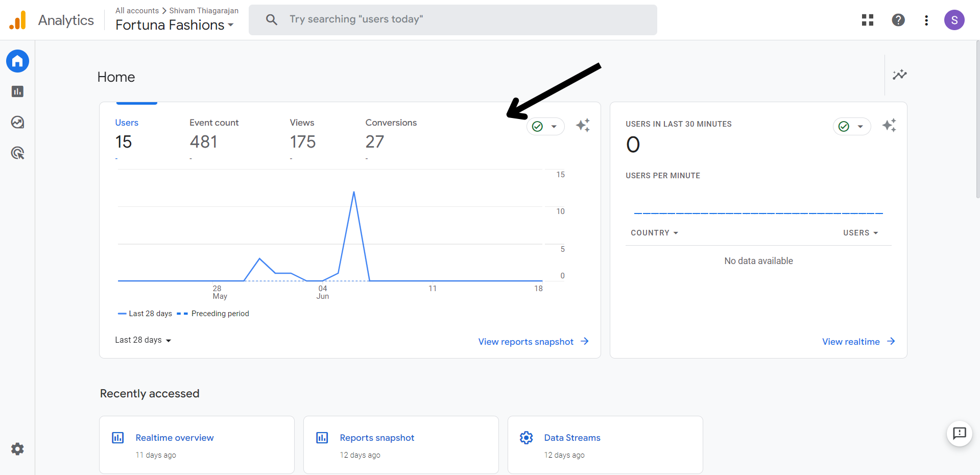Open the three-dot more options menu

click(926, 20)
